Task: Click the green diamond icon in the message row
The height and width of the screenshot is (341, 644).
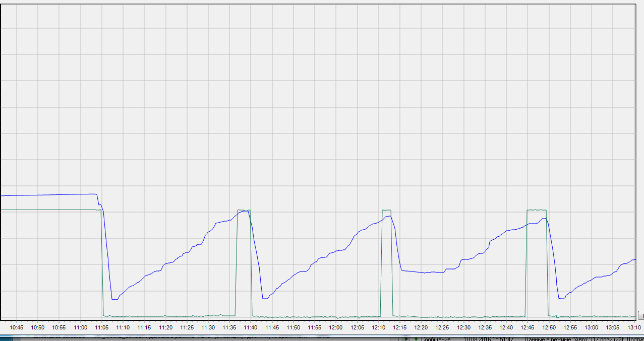Action: 415,339
